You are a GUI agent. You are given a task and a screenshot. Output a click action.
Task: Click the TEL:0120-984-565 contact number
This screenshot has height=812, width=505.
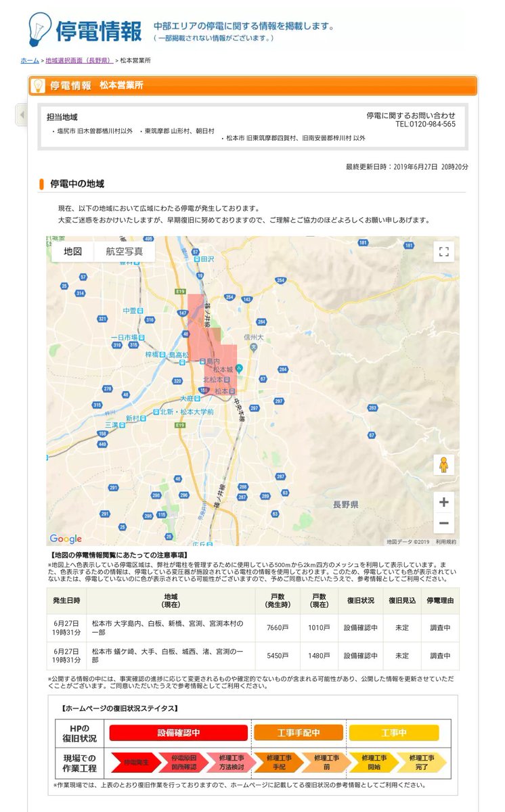pos(425,125)
